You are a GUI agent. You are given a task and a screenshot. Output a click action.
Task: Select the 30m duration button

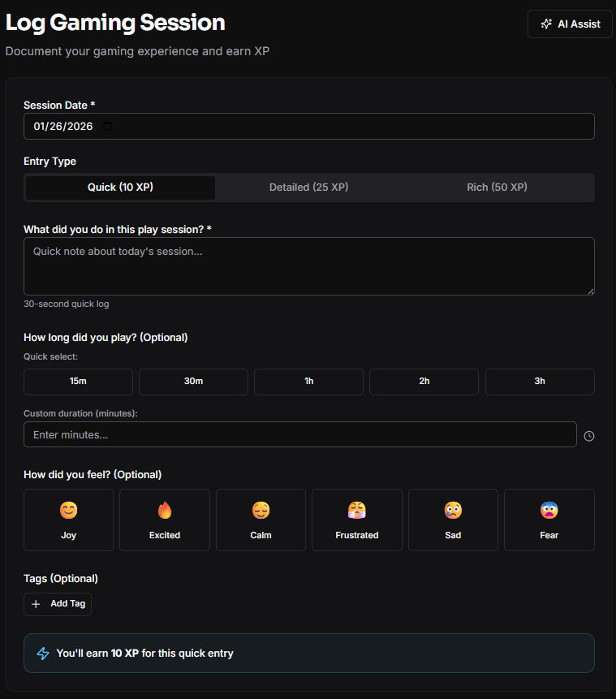(x=193, y=382)
